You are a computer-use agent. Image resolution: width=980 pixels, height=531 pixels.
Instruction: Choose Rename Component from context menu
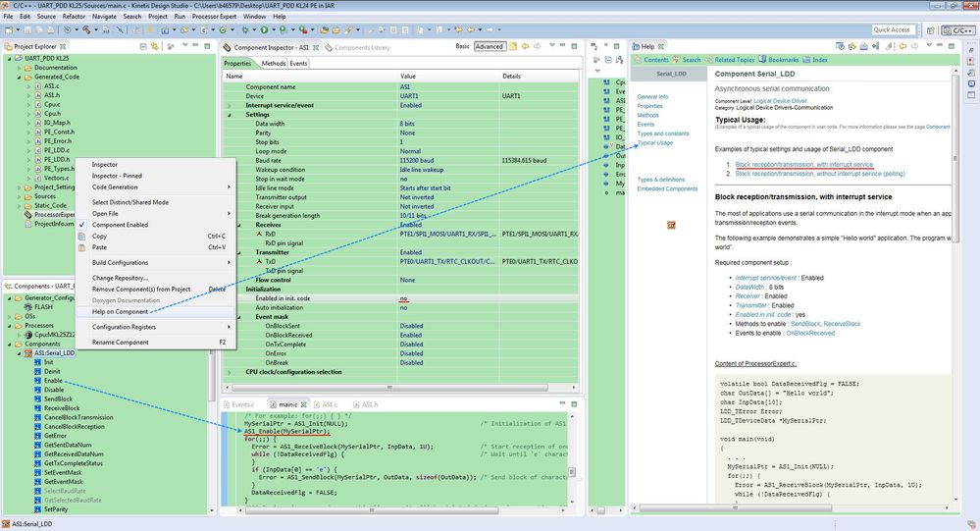(155, 343)
